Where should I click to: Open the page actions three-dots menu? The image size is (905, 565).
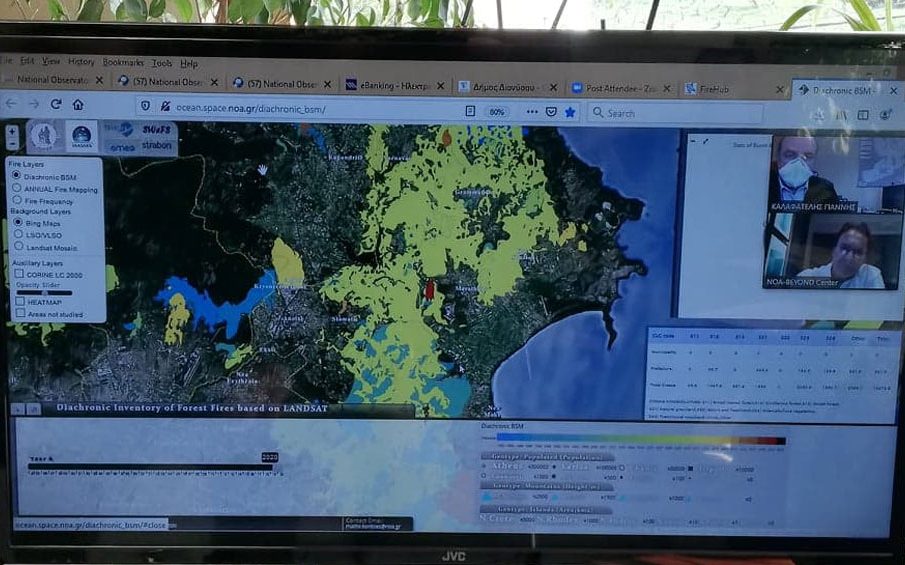pos(531,112)
